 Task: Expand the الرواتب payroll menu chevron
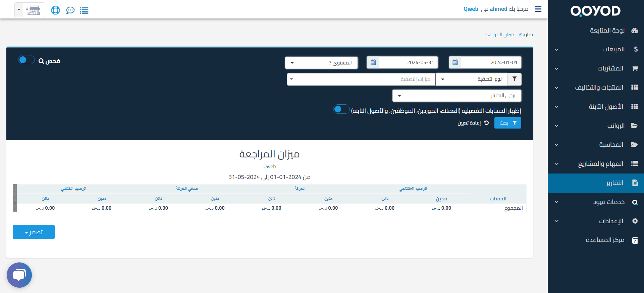(556, 126)
